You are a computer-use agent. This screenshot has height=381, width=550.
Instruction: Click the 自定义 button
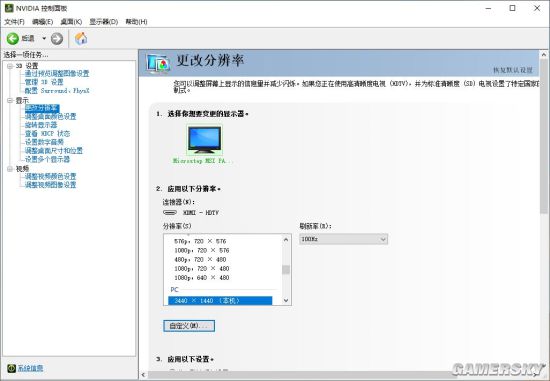coord(189,326)
